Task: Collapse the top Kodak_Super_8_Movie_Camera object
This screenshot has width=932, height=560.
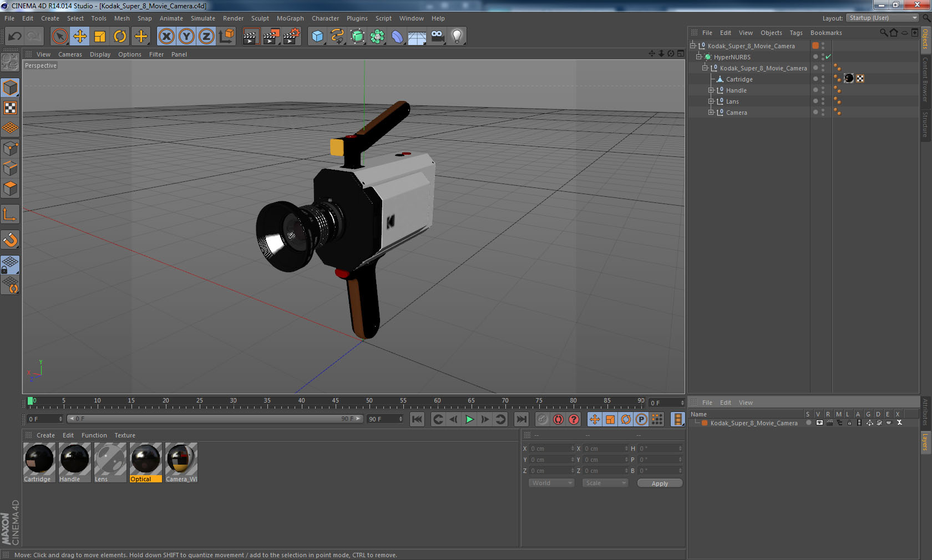Action: [693, 46]
